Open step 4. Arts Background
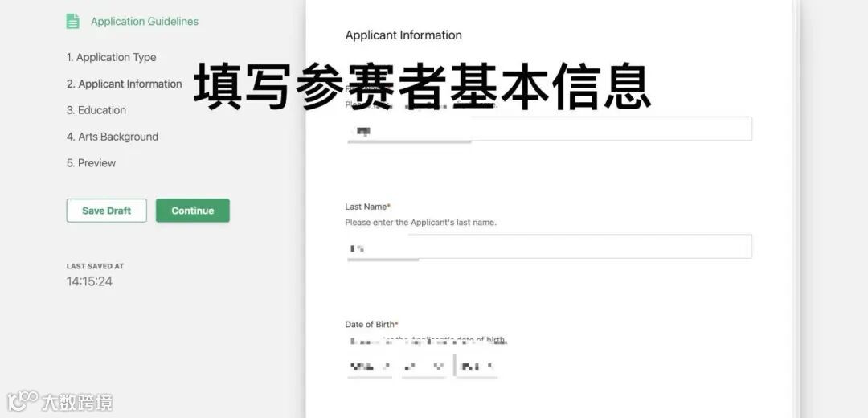 (x=113, y=137)
